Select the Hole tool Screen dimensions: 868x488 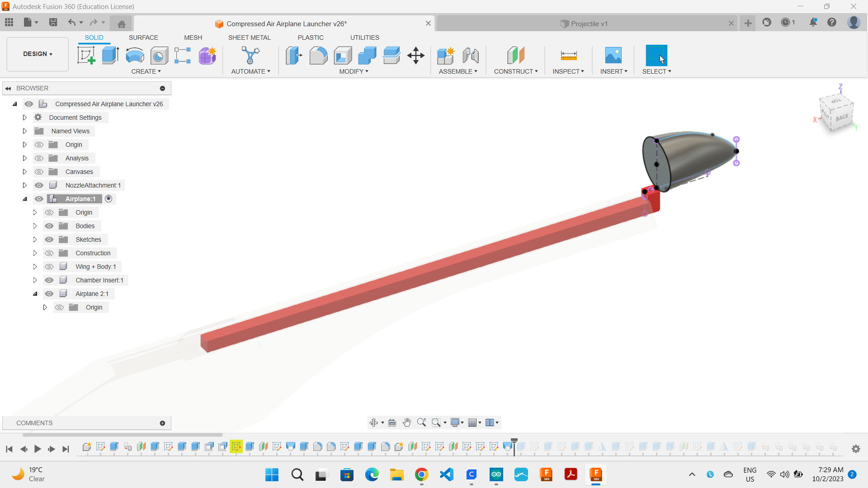click(159, 56)
